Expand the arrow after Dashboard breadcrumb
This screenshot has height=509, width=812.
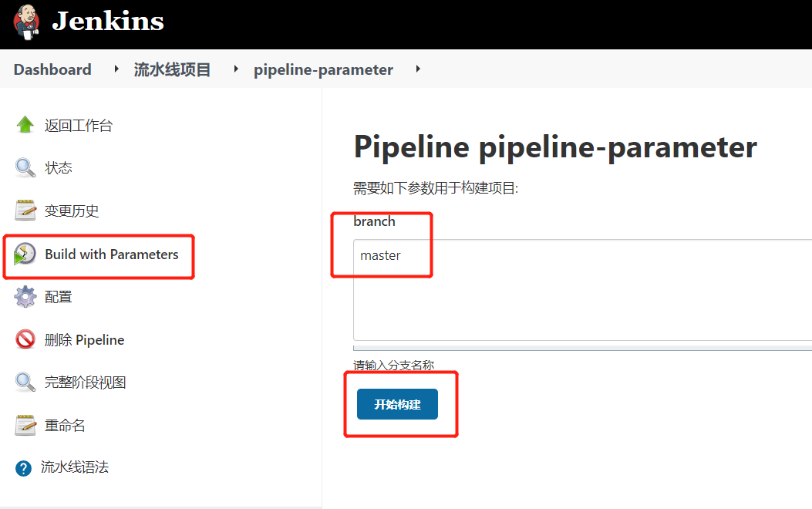point(116,69)
